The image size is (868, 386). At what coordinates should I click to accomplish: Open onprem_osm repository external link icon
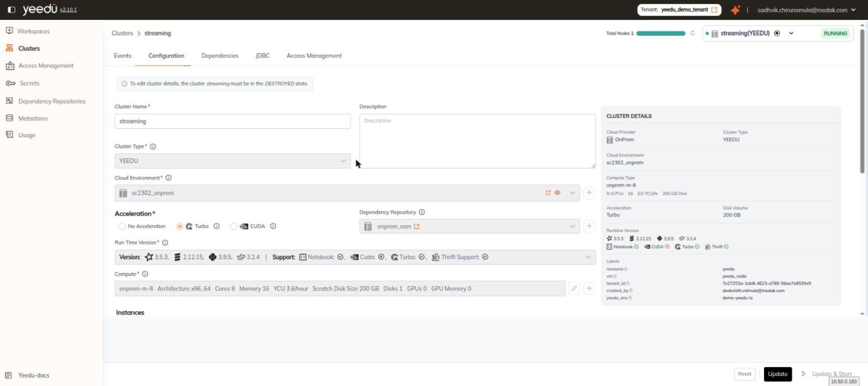(417, 226)
